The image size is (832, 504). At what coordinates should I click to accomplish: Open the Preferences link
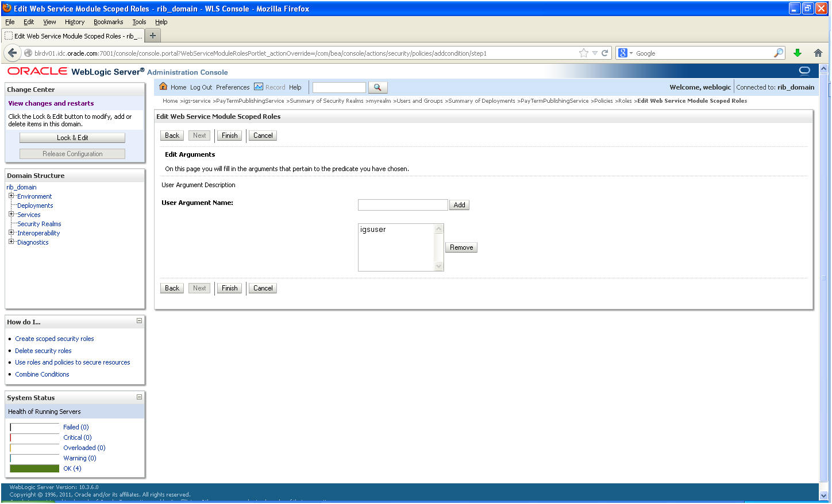coord(233,87)
